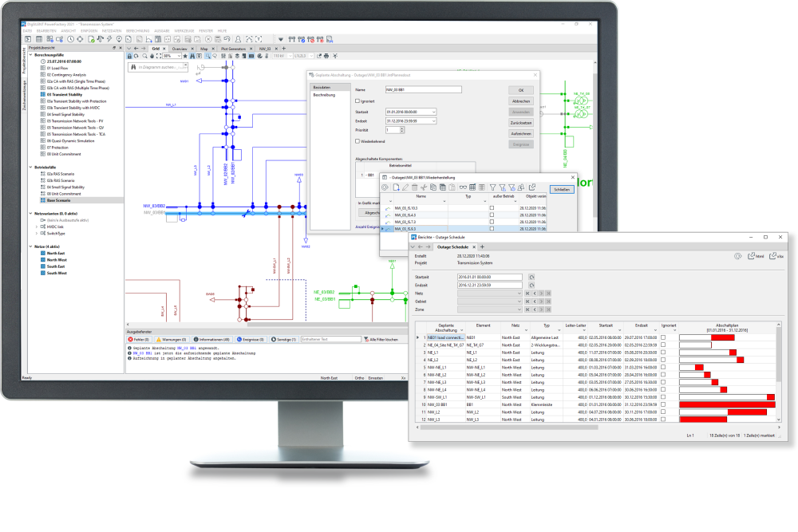The width and height of the screenshot is (798, 532).
Task: Click the red outage bar for NW_03 BB1
Action: (x=727, y=405)
